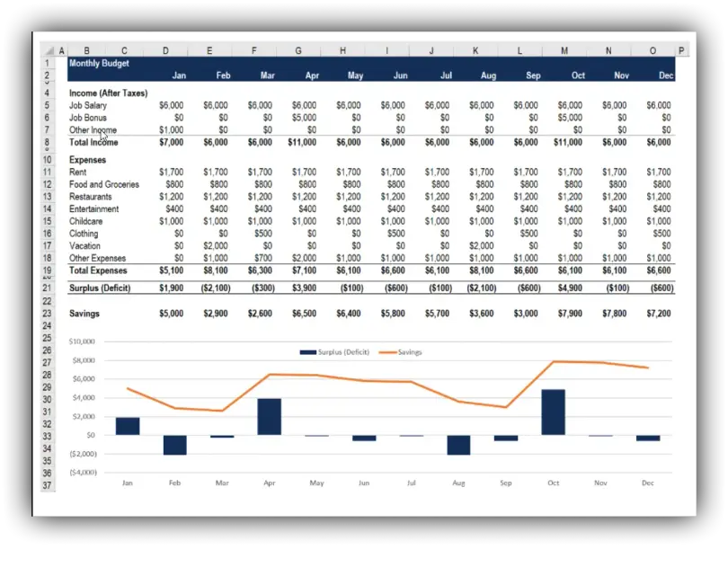The image size is (728, 567).
Task: Select the Total Income label cell
Action: tap(95, 141)
